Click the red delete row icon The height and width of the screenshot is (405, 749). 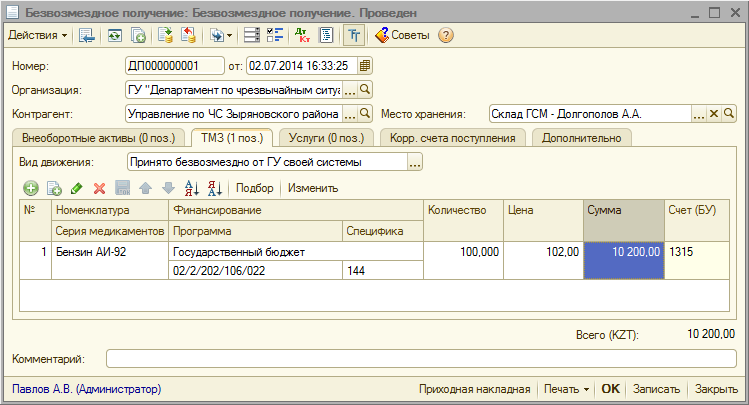coord(99,188)
